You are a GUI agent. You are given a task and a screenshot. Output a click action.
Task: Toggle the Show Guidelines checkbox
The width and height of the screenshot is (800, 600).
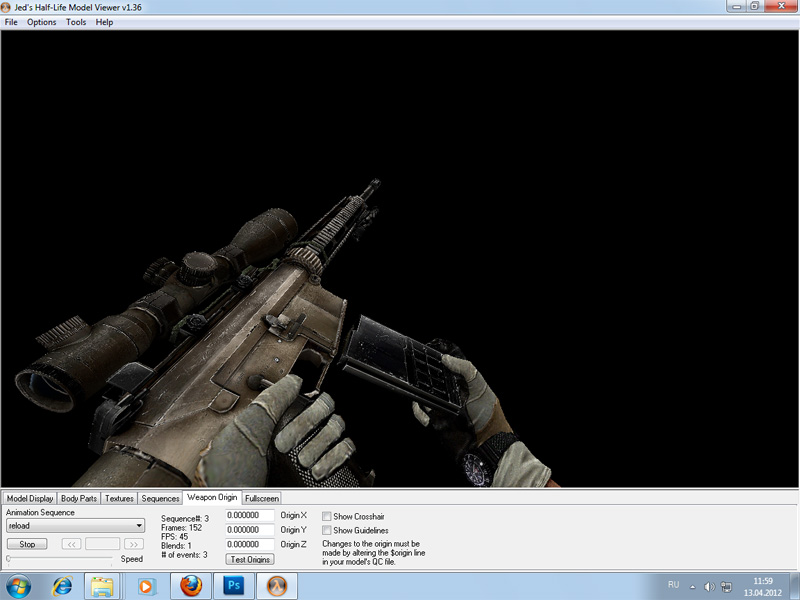coord(327,530)
